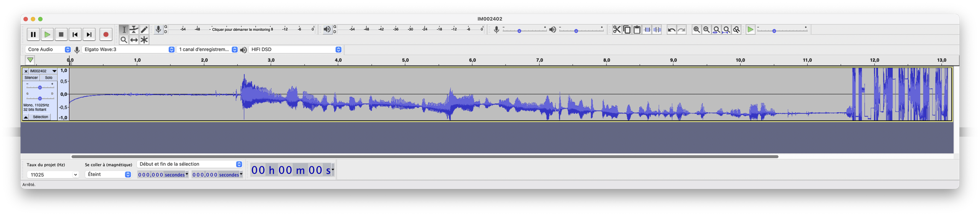Activate the Envelope tool
The height and width of the screenshot is (224, 980).
point(134,29)
